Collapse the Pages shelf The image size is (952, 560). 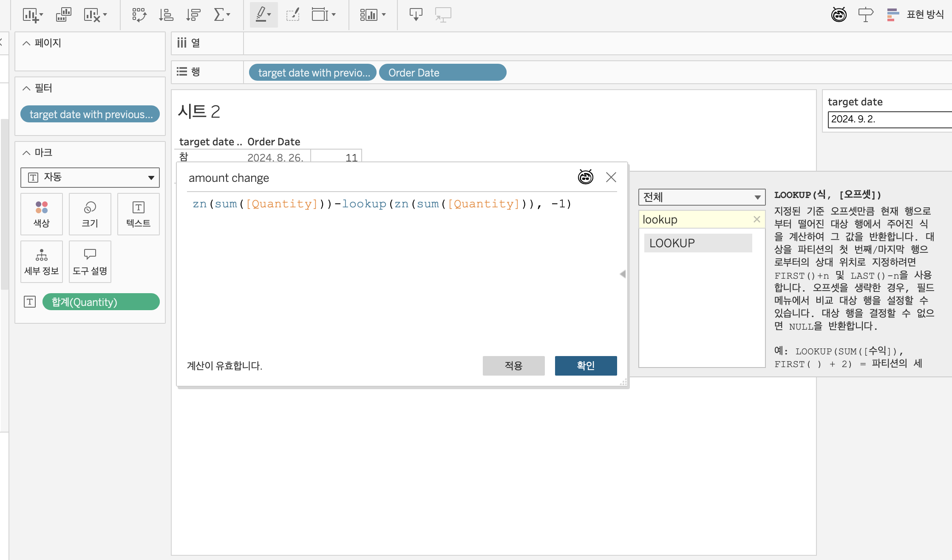pos(26,43)
